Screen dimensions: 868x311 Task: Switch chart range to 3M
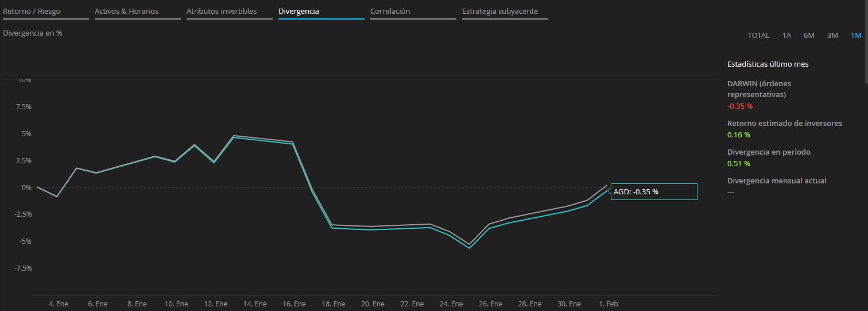[x=832, y=36]
